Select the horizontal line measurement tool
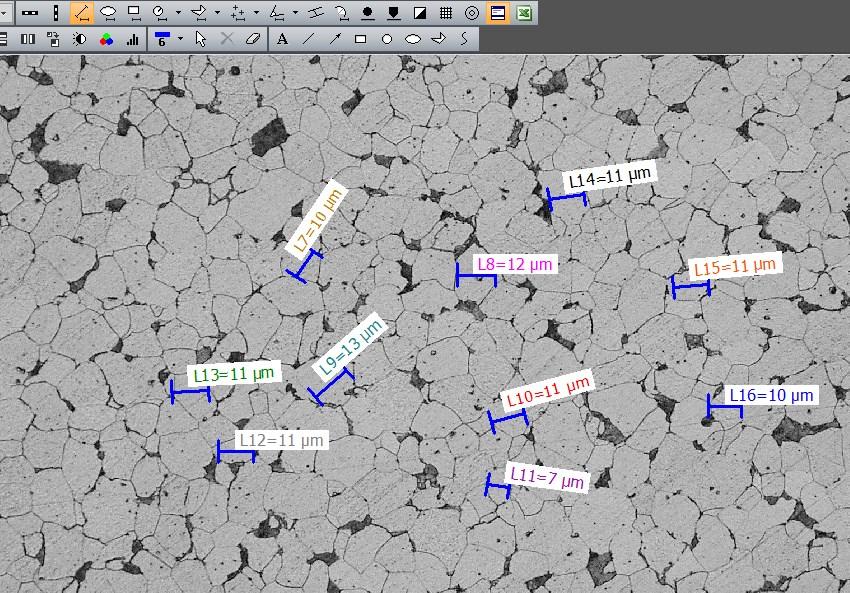Image resolution: width=850 pixels, height=593 pixels. 30,12
